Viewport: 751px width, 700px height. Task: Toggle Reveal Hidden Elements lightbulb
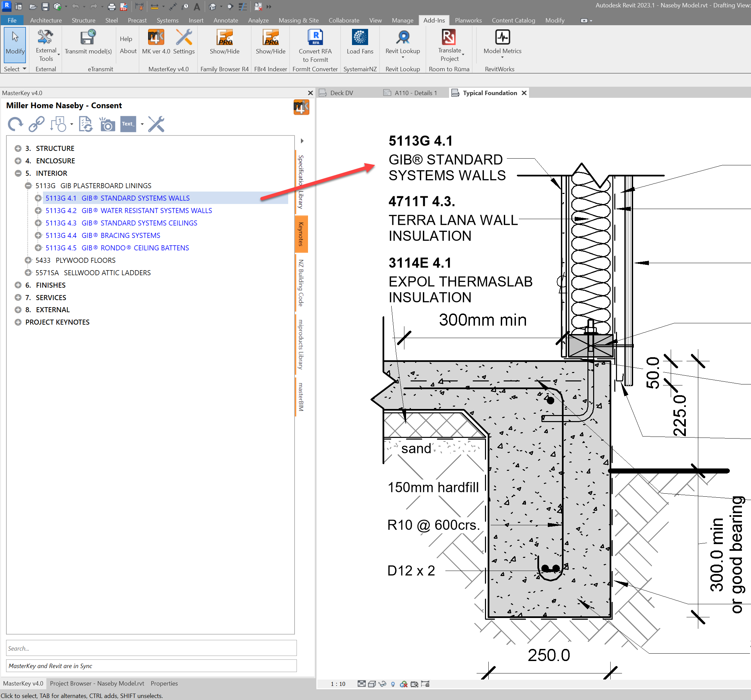pos(393,684)
